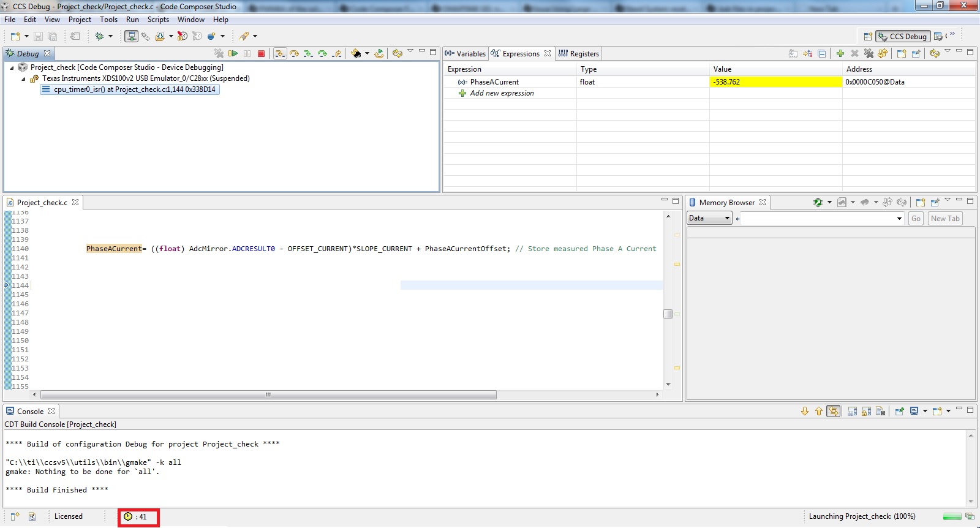Click Step Over in the Debug toolbar
The height and width of the screenshot is (528, 980).
point(294,54)
